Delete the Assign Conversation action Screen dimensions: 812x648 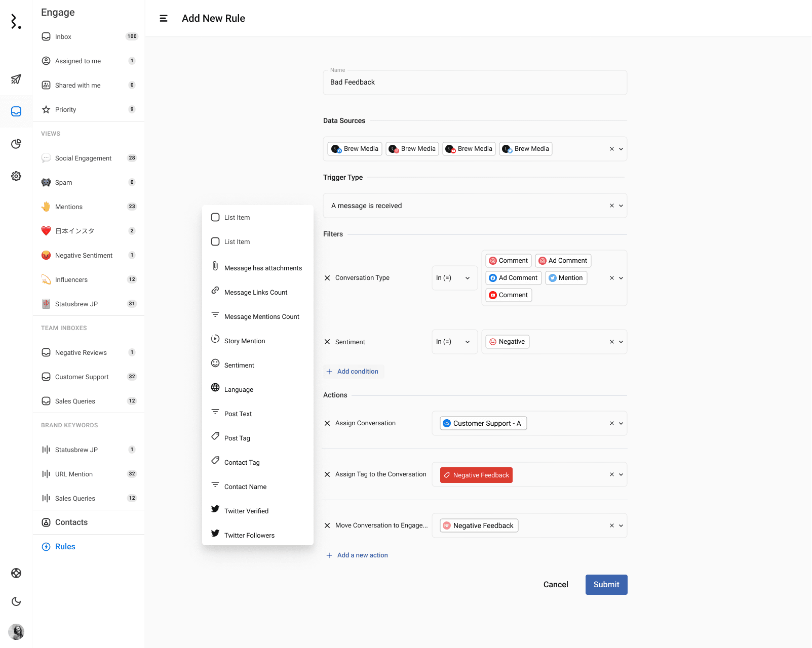[x=327, y=423]
